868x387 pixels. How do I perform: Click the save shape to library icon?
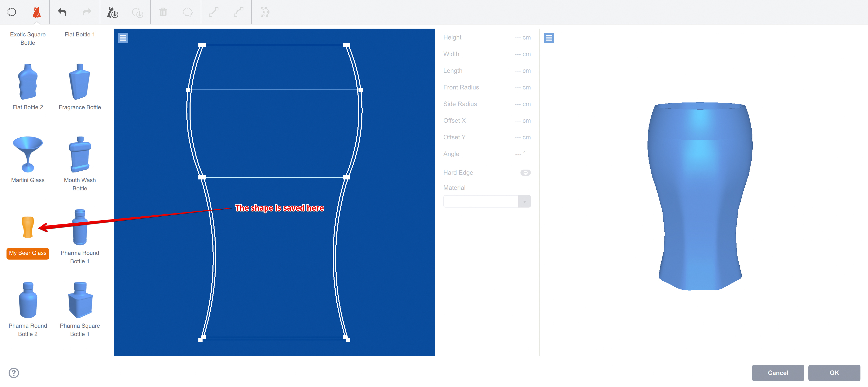tap(112, 12)
